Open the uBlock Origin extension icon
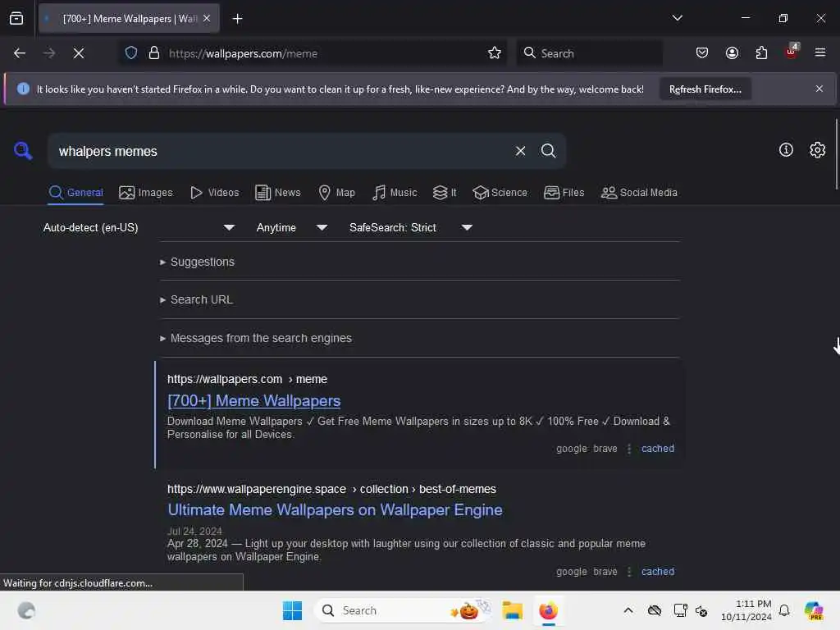 [x=792, y=52]
